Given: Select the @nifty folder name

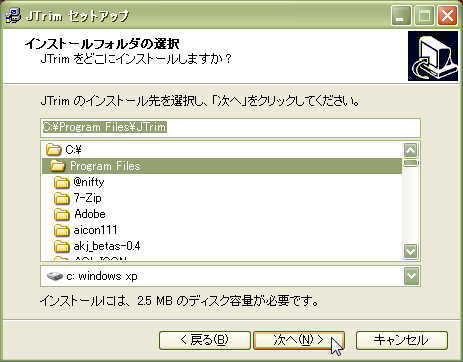Looking at the screenshot, I should click(89, 182).
